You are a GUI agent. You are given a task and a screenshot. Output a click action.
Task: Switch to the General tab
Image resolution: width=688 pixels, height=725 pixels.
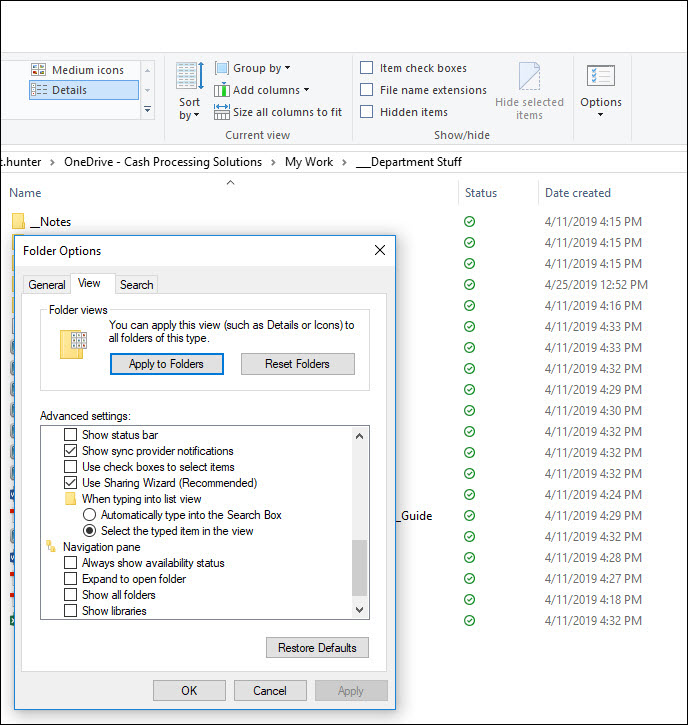47,285
